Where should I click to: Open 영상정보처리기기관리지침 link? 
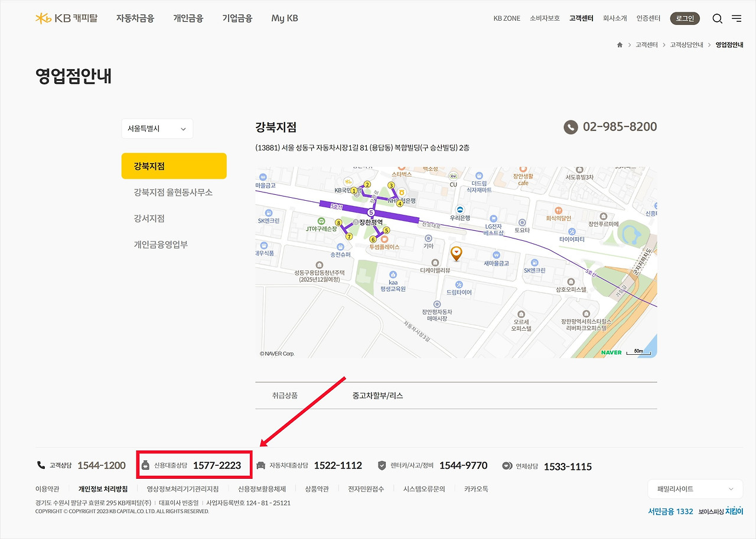tap(183, 489)
